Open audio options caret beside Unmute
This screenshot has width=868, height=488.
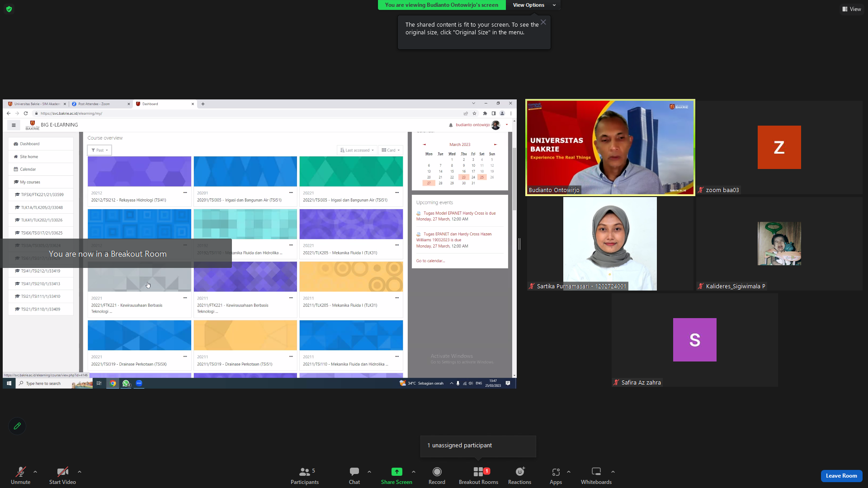(x=35, y=472)
